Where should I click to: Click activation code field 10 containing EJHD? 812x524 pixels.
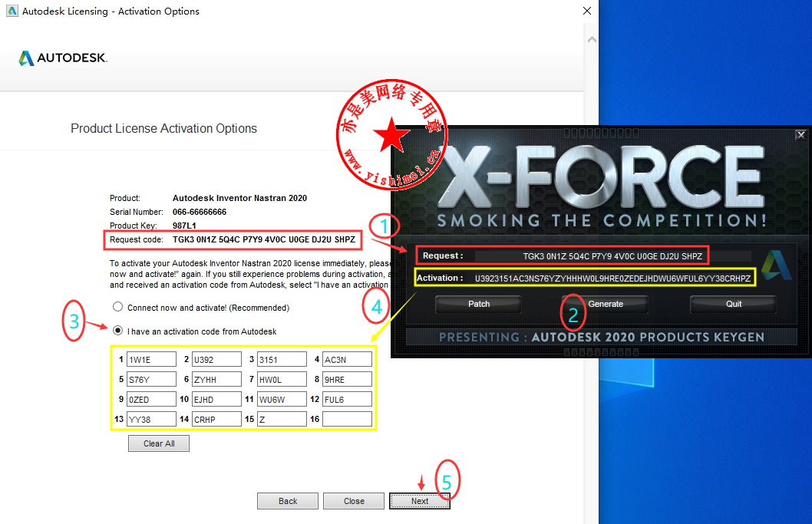(216, 399)
